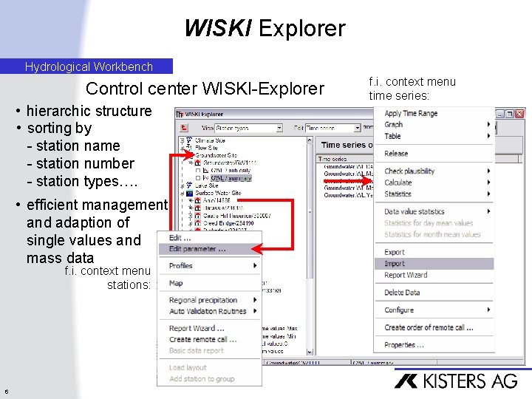Open Properties from time series menu

(434, 345)
